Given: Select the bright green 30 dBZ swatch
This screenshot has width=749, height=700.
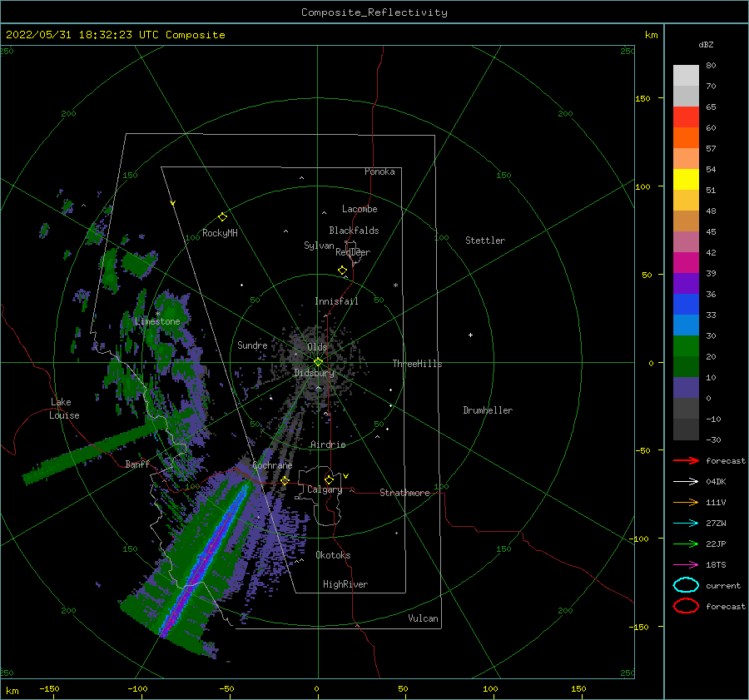Looking at the screenshot, I should point(686,345).
